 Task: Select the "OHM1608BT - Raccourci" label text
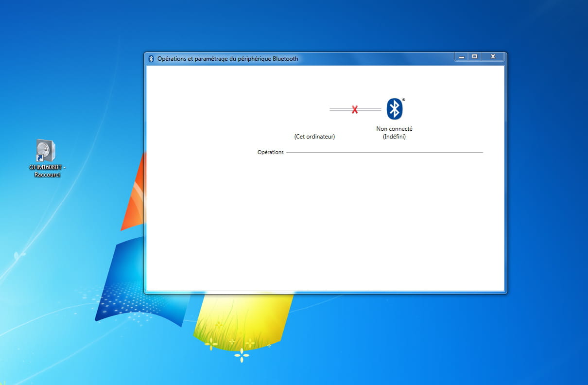(47, 171)
